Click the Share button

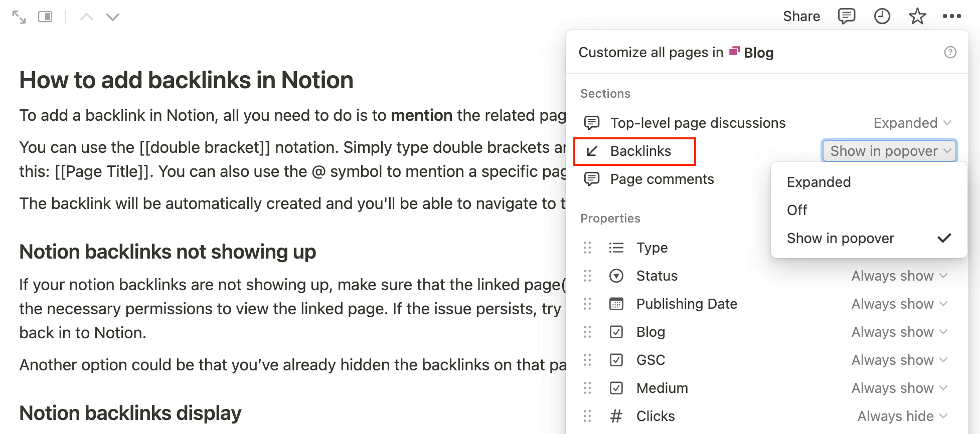click(x=801, y=16)
